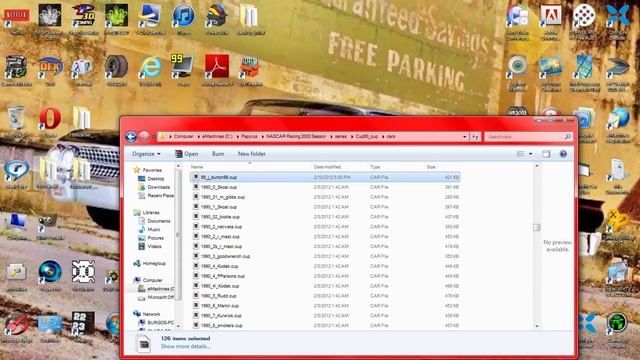Select file 1990_6_Martin.cup
This screenshot has width=640, height=360.
coord(220,306)
